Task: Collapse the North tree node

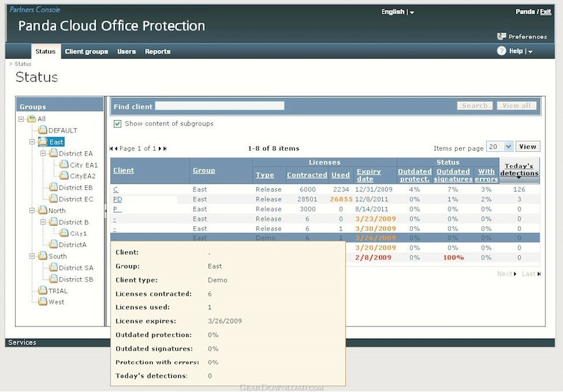Action: tap(32, 210)
